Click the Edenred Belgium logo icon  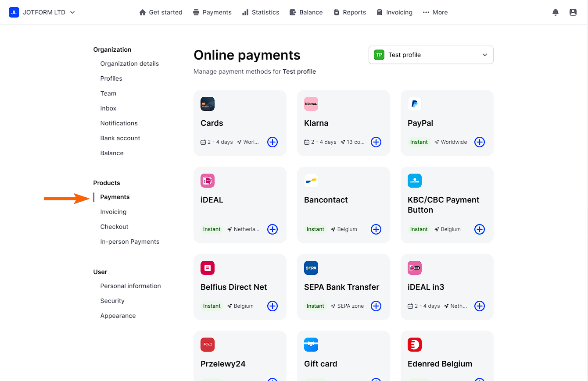(415, 345)
